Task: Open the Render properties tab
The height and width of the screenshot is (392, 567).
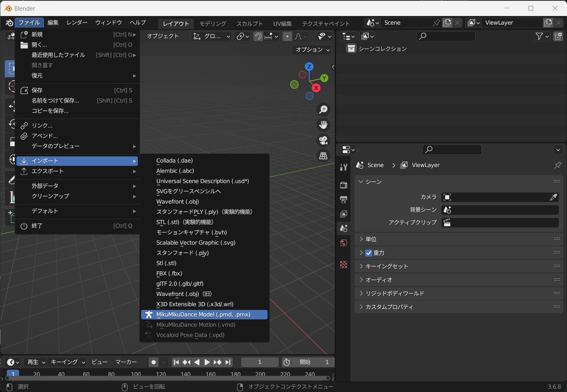Action: pyautogui.click(x=343, y=185)
